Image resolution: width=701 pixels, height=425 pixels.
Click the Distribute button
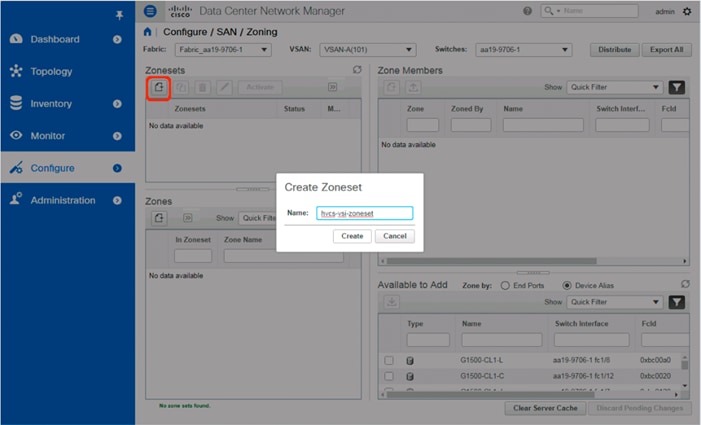[x=615, y=50]
